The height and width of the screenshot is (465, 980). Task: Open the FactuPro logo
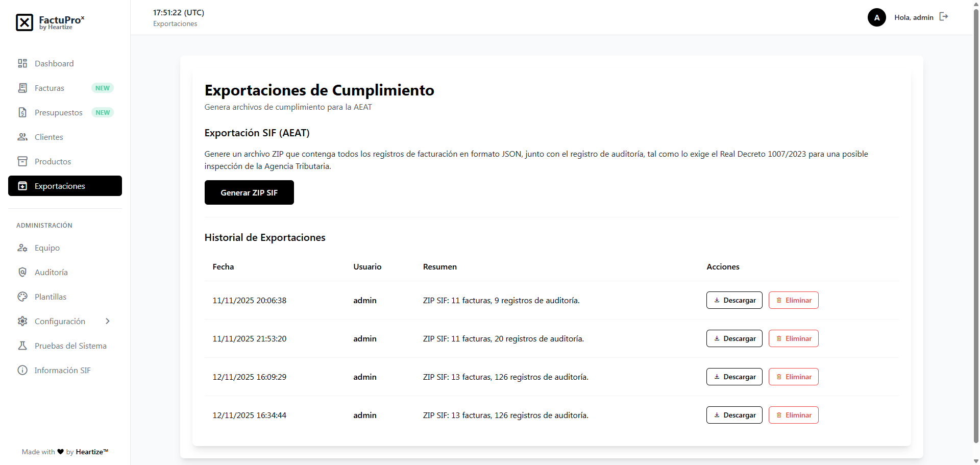[50, 22]
